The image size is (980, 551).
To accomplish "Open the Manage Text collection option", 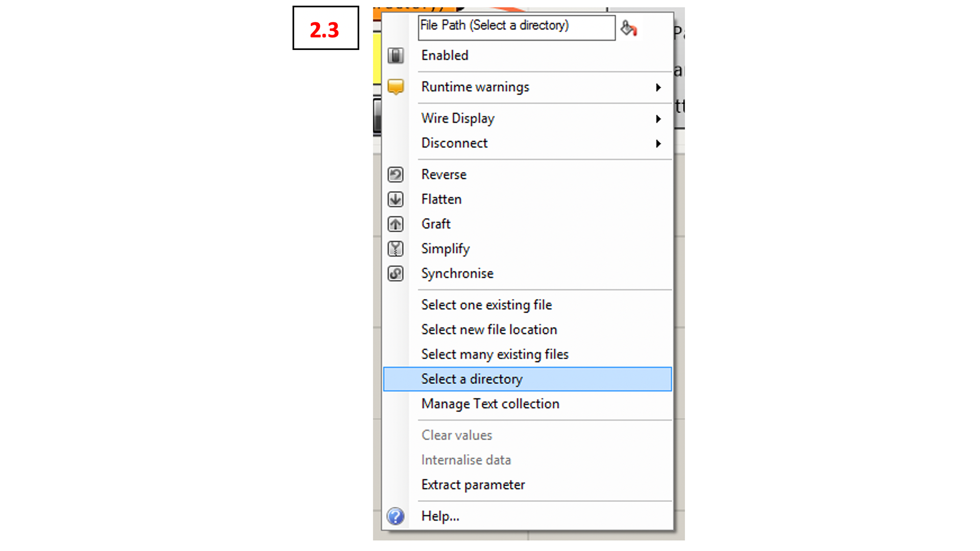I will pyautogui.click(x=490, y=403).
